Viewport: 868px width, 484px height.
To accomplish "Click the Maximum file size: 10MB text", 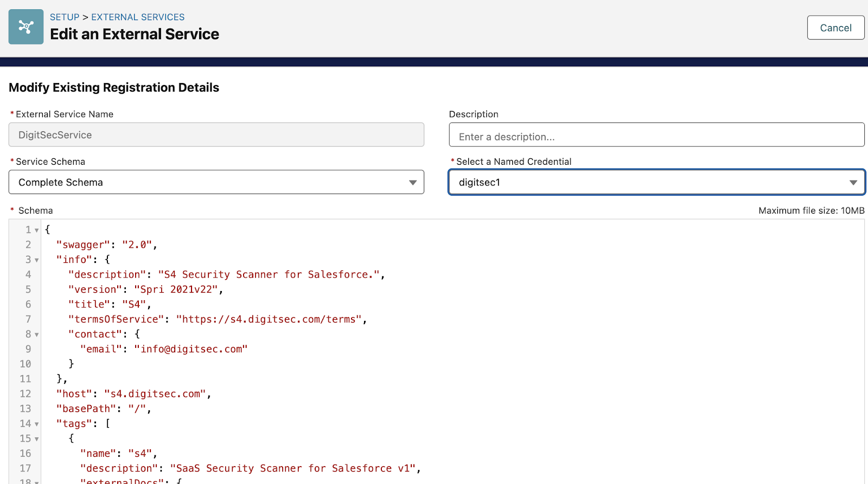I will [811, 210].
